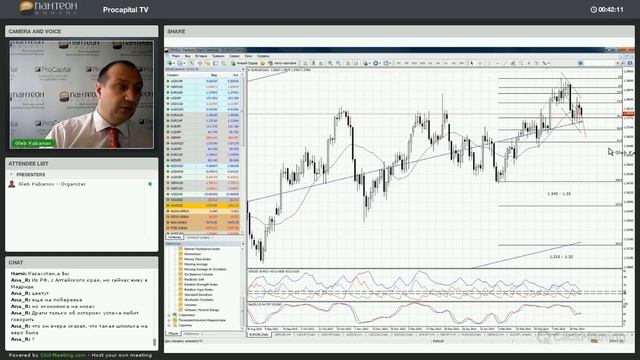Select the H4 timeframe button
This screenshot has height=360, width=640.
pyautogui.click(x=438, y=63)
